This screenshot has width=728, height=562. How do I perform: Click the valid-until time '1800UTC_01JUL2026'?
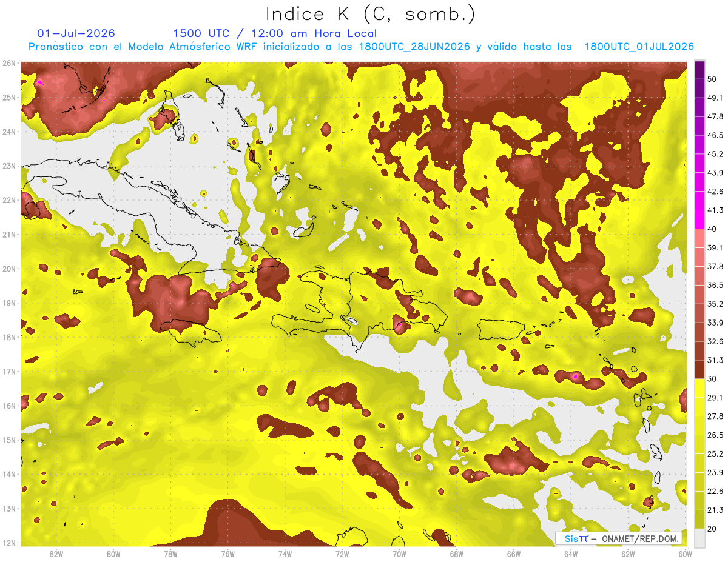coord(639,47)
